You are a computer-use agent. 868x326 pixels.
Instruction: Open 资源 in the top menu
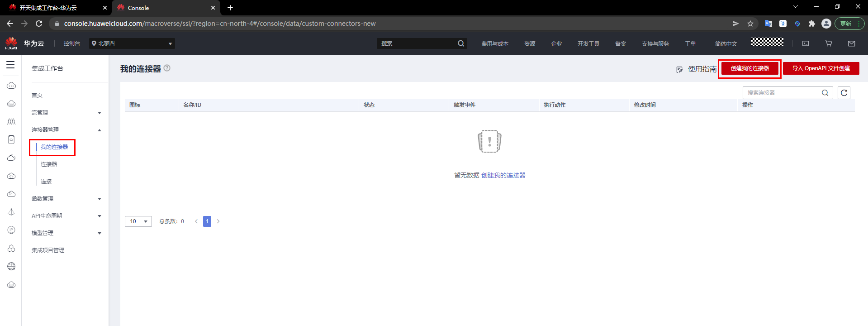(530, 44)
